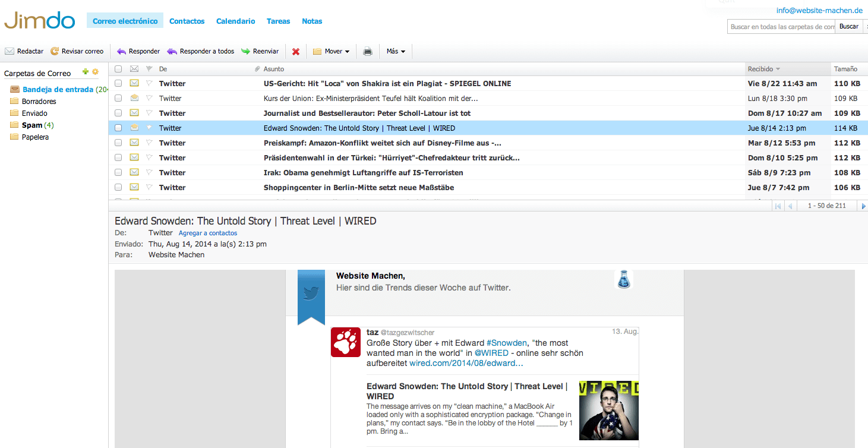Click the Bandeja de entrada inbox icon
868x448 pixels.
click(15, 90)
